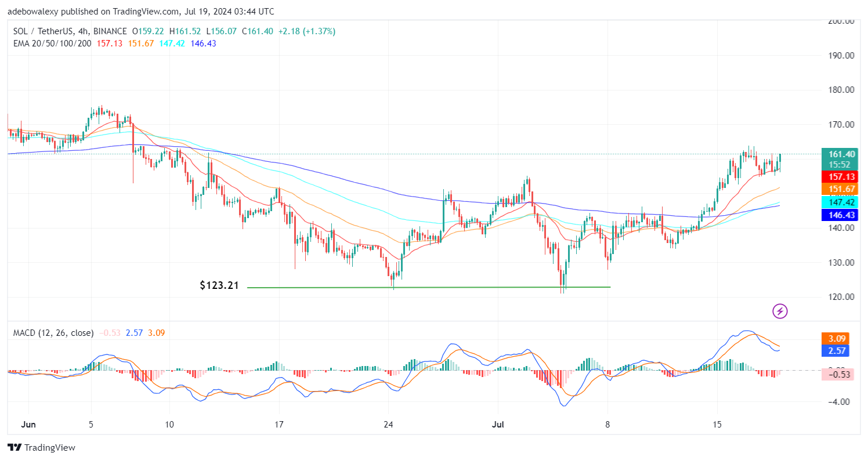Click the green horizontal support line
868x460 pixels.
click(429, 287)
